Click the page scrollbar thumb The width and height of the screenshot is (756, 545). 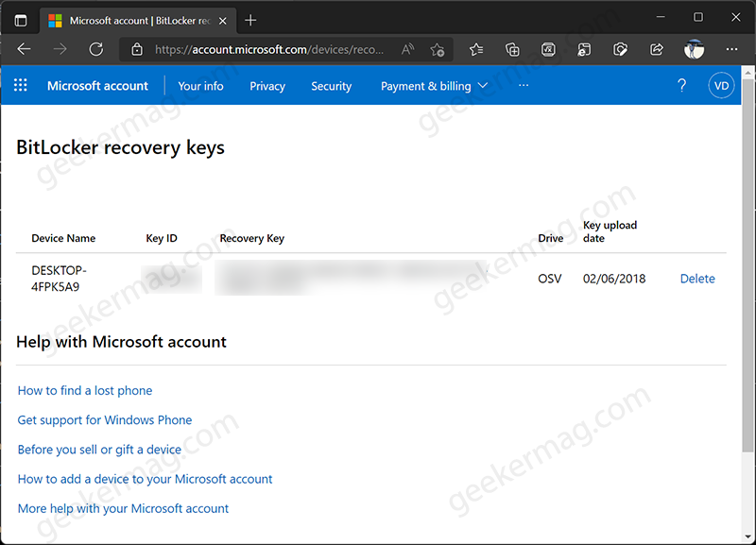pyautogui.click(x=747, y=266)
